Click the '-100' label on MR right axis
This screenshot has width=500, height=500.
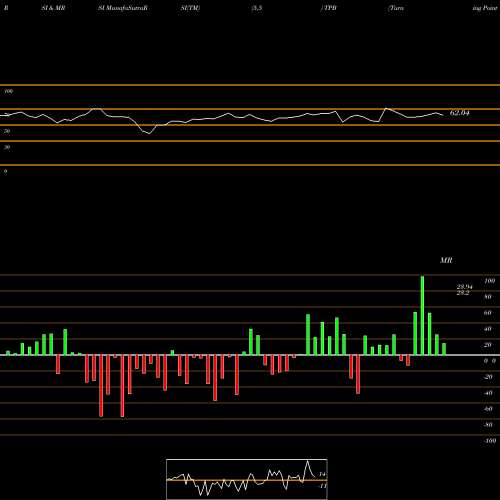489,441
